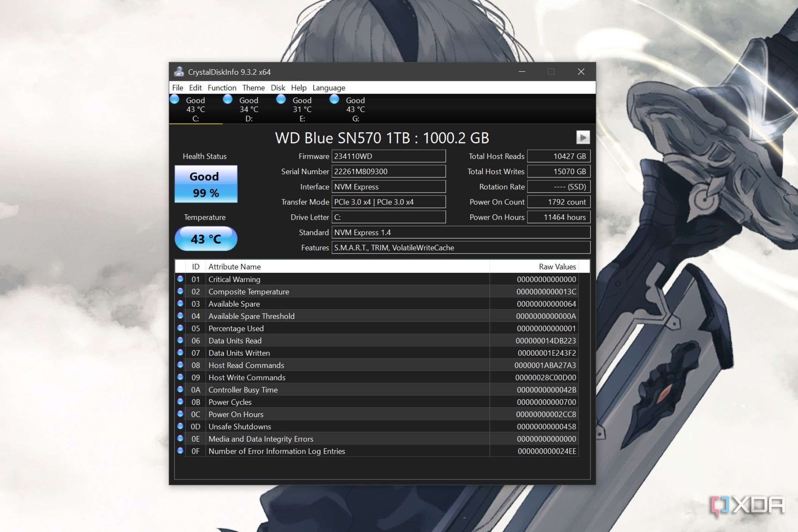The height and width of the screenshot is (532, 798).
Task: Click the next disk arrow button
Action: point(583,137)
